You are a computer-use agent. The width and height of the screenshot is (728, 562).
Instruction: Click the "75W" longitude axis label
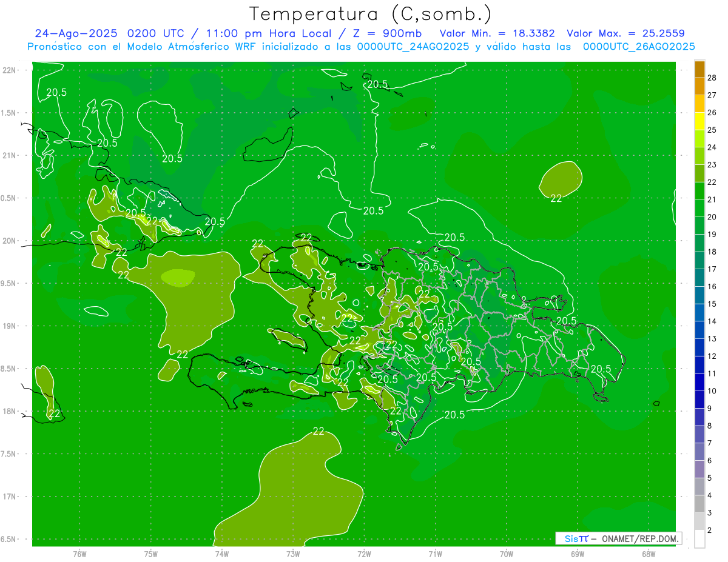[150, 554]
